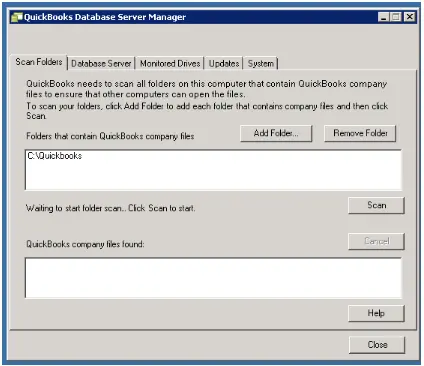Click the company files found list
The height and width of the screenshot is (366, 424).
pos(213,278)
